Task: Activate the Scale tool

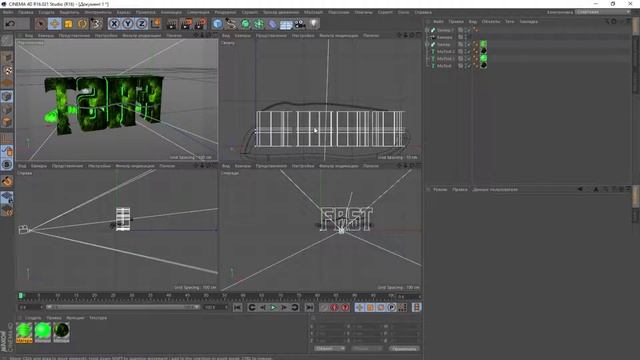Action: pyautogui.click(x=68, y=24)
